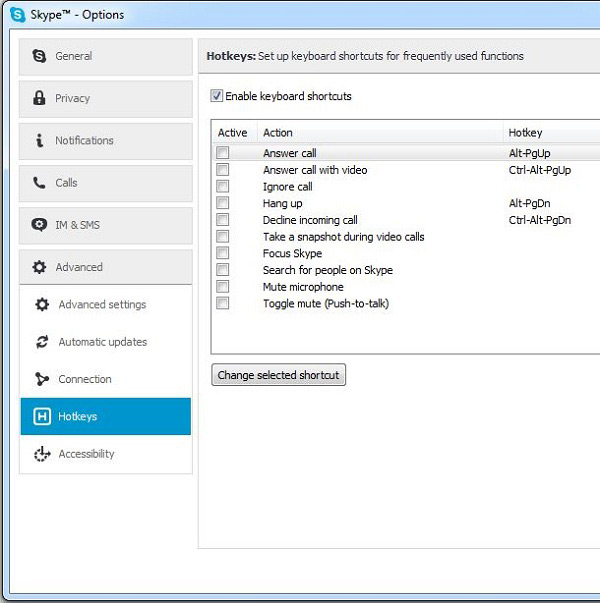The width and height of the screenshot is (600, 603).
Task: Sort list by the Action column header
Action: pos(380,133)
